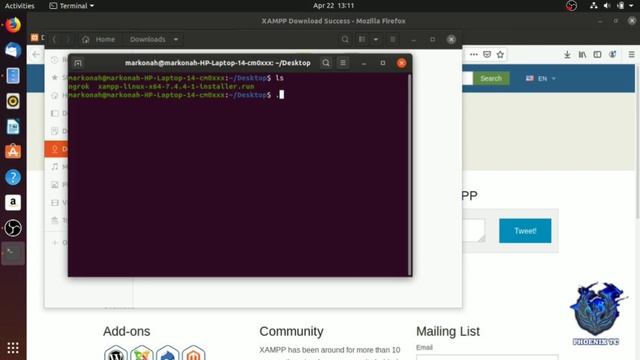Open the Files app in dock
The image size is (640, 360).
pyautogui.click(x=13, y=76)
